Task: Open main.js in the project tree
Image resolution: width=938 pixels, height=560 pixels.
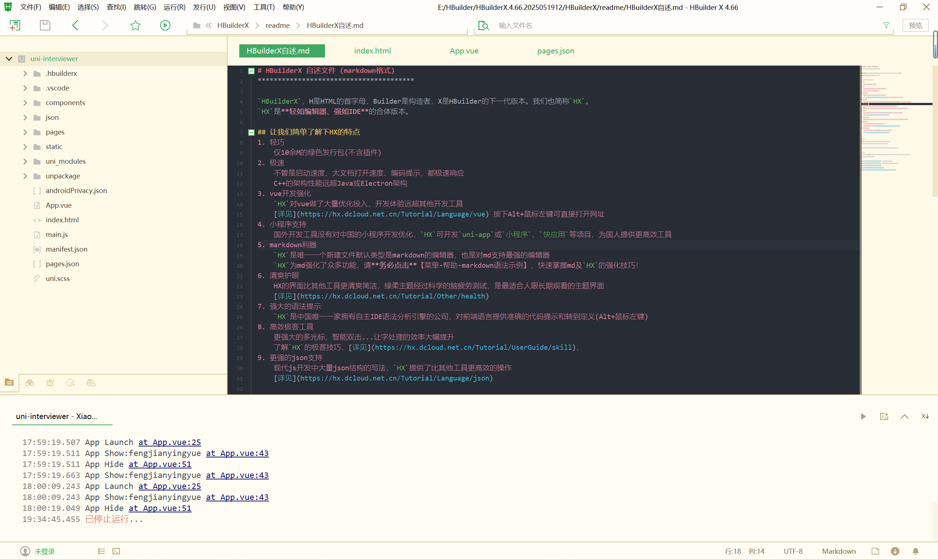Action: coord(57,234)
